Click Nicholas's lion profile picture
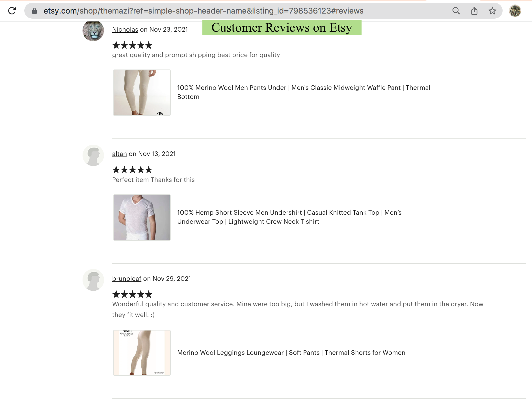The image size is (532, 400). click(x=93, y=31)
